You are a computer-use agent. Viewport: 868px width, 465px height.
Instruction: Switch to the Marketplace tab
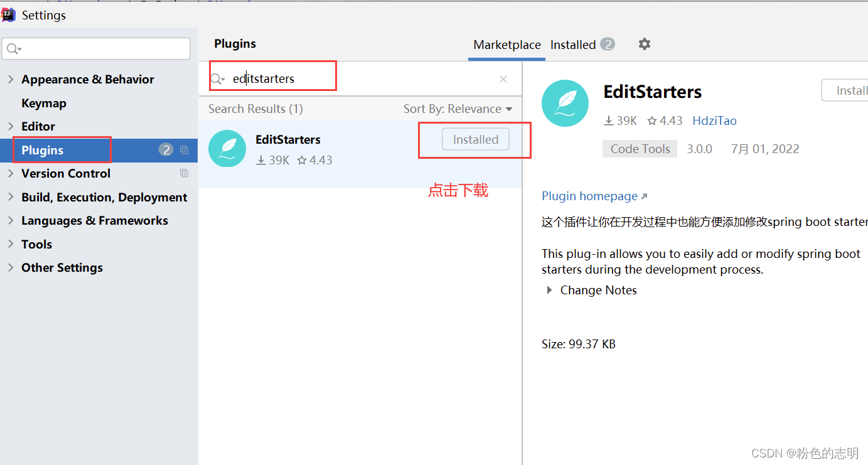click(506, 45)
